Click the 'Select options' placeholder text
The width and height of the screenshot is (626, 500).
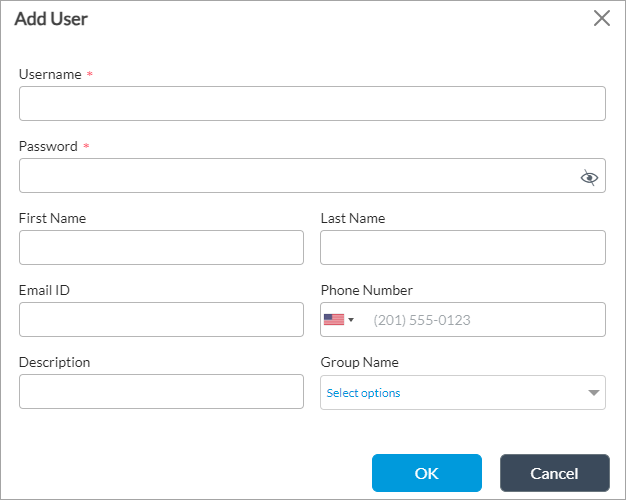click(x=363, y=393)
